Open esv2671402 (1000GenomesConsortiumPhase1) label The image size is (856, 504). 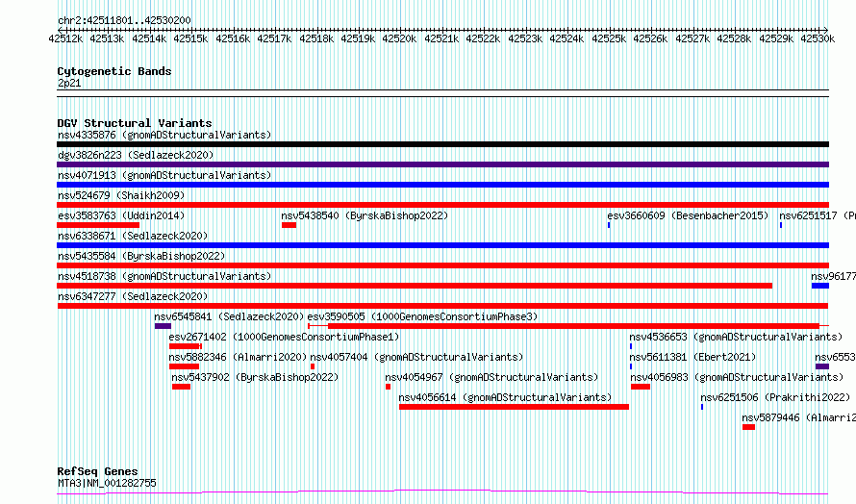tap(284, 337)
